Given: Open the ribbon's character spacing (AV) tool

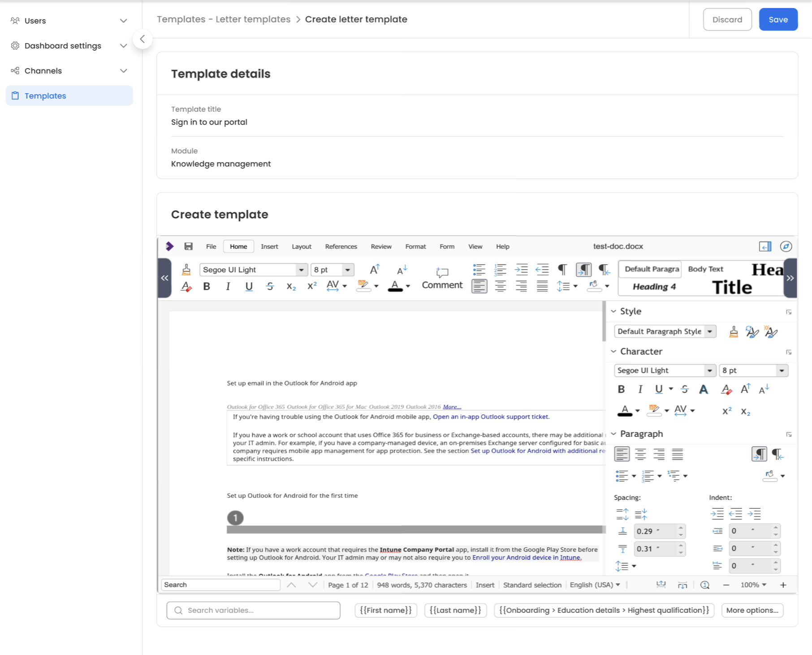Looking at the screenshot, I should pyautogui.click(x=333, y=286).
